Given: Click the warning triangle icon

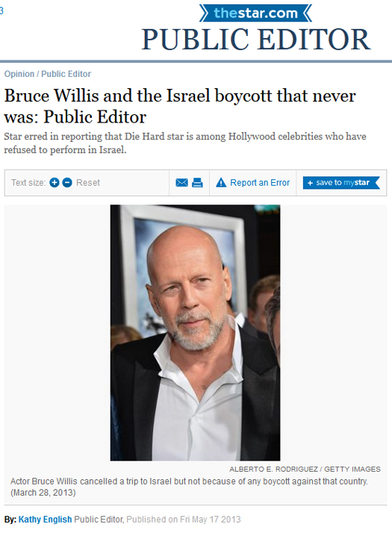Looking at the screenshot, I should (x=221, y=183).
